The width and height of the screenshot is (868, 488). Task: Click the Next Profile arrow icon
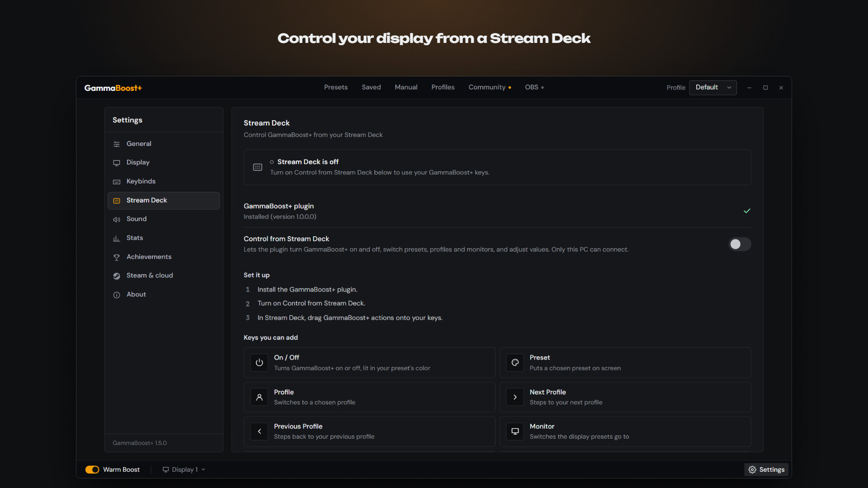point(515,397)
